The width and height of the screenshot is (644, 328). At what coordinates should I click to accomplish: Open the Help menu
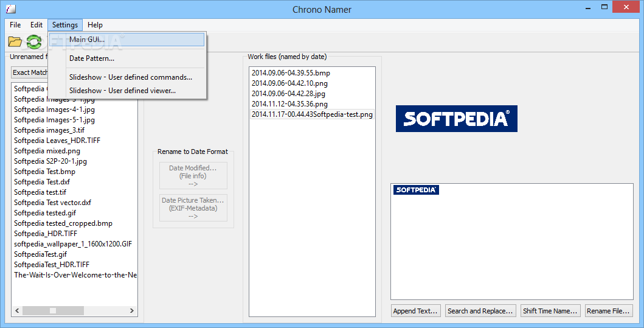(95, 25)
